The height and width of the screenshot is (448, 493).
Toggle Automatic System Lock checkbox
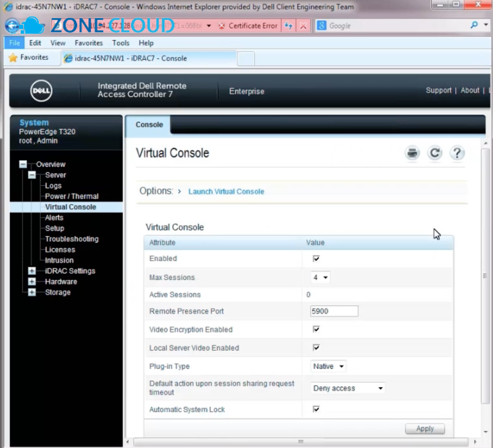(316, 409)
